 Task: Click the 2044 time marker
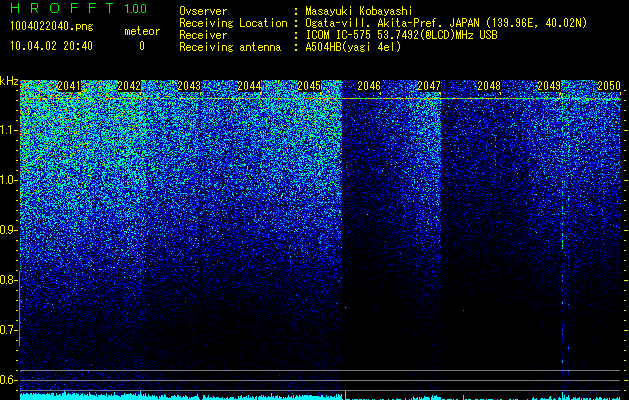(249, 86)
